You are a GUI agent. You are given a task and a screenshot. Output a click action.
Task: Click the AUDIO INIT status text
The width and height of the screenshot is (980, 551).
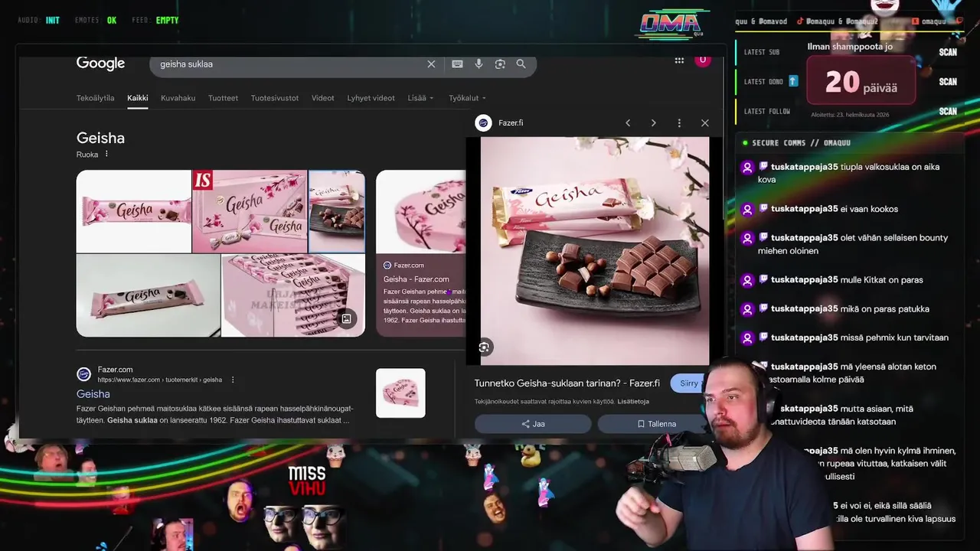pos(39,21)
